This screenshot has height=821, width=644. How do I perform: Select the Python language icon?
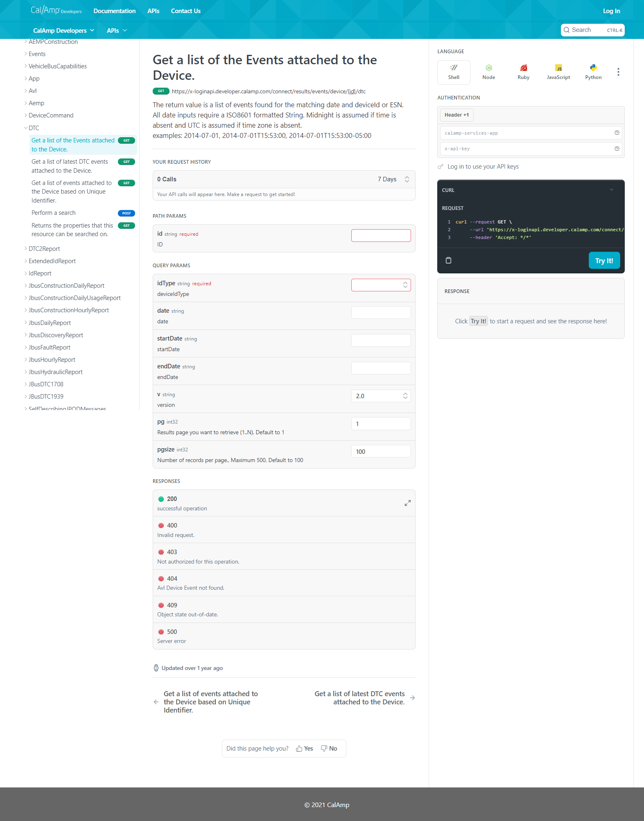[593, 72]
